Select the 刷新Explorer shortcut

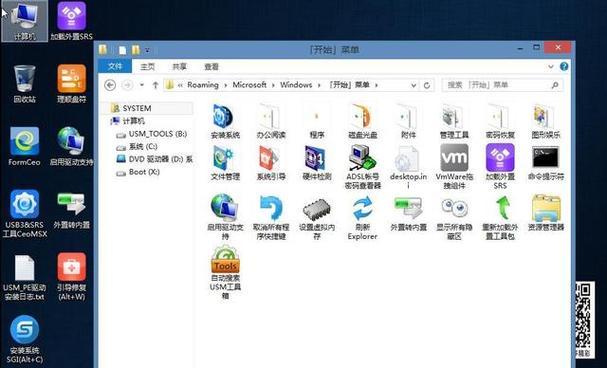click(x=363, y=217)
